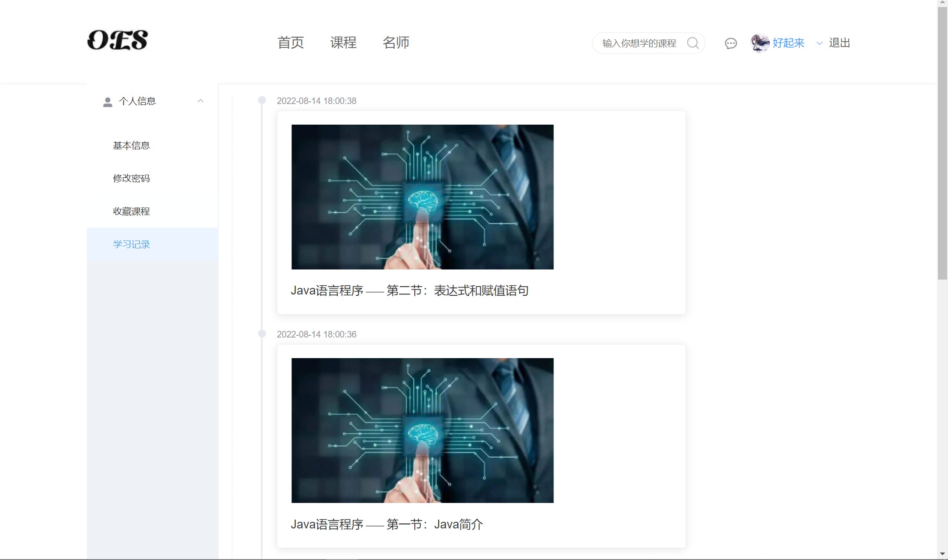Open the 名师 navigation item
This screenshot has width=948, height=560.
pos(396,43)
